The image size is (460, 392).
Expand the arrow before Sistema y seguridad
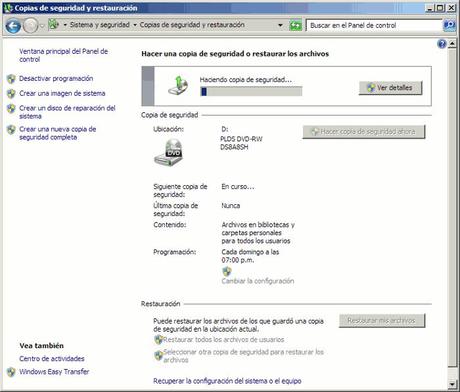pos(65,25)
